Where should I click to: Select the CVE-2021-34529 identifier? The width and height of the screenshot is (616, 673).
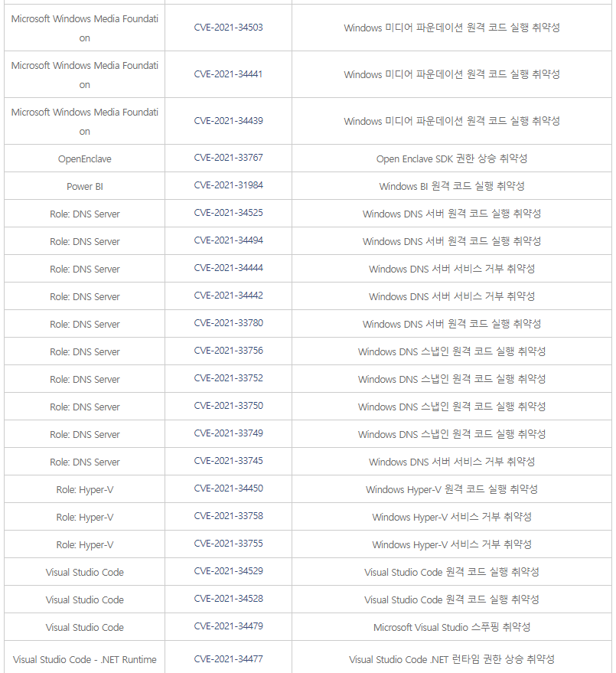click(228, 572)
